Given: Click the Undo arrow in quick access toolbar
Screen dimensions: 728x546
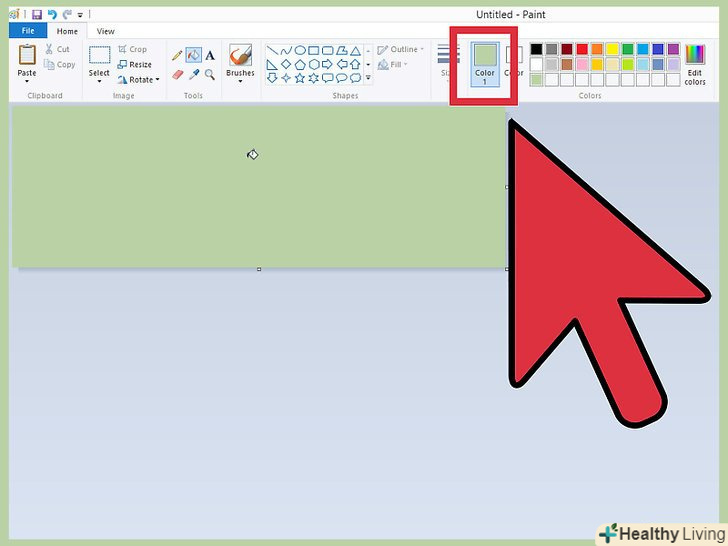Looking at the screenshot, I should (x=52, y=15).
